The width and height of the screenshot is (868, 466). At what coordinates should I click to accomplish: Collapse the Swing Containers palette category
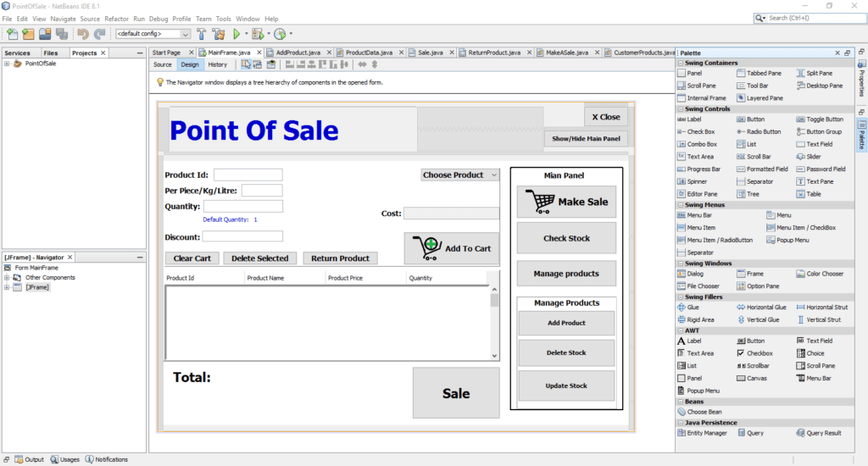click(x=681, y=63)
